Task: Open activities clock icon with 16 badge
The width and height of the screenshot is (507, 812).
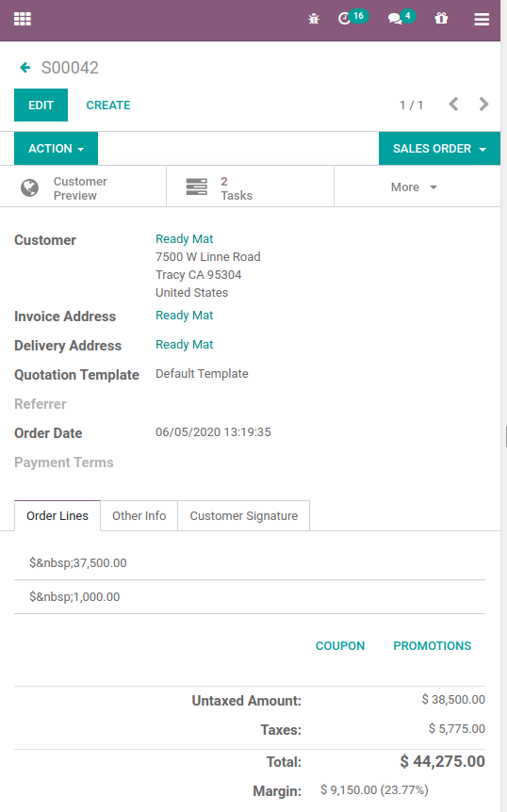Action: point(352,18)
